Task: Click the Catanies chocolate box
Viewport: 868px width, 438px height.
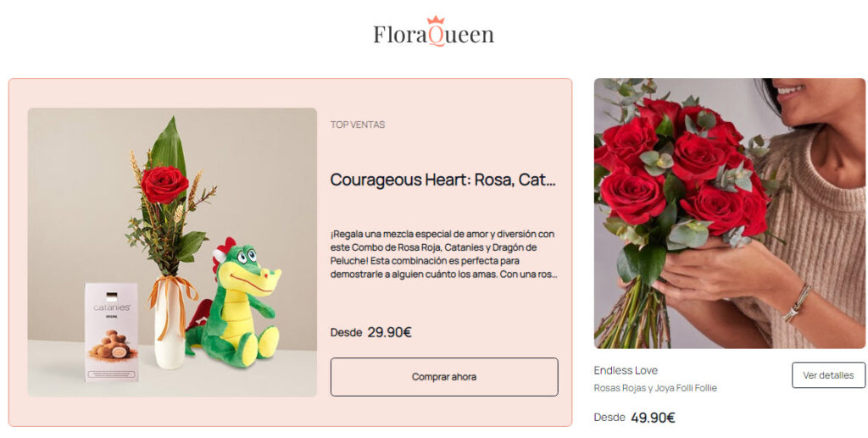Action: [111, 331]
